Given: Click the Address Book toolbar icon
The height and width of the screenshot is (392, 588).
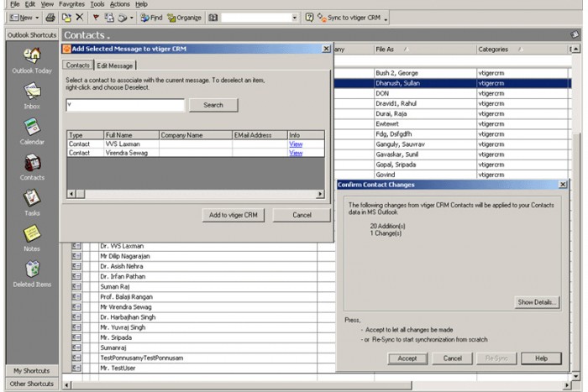Looking at the screenshot, I should click(x=213, y=18).
